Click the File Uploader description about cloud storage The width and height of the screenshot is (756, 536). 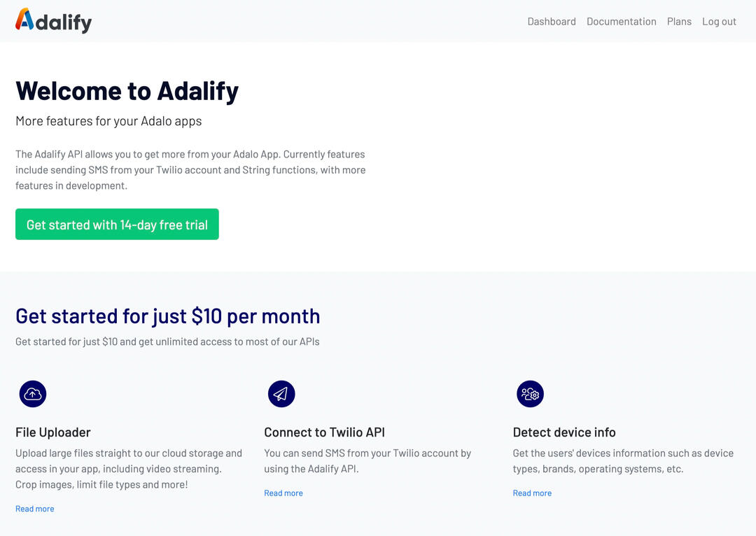click(129, 469)
